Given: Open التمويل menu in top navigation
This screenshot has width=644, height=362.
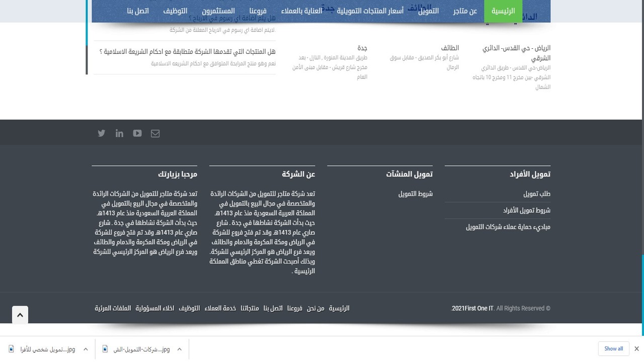Looking at the screenshot, I should coord(428,11).
